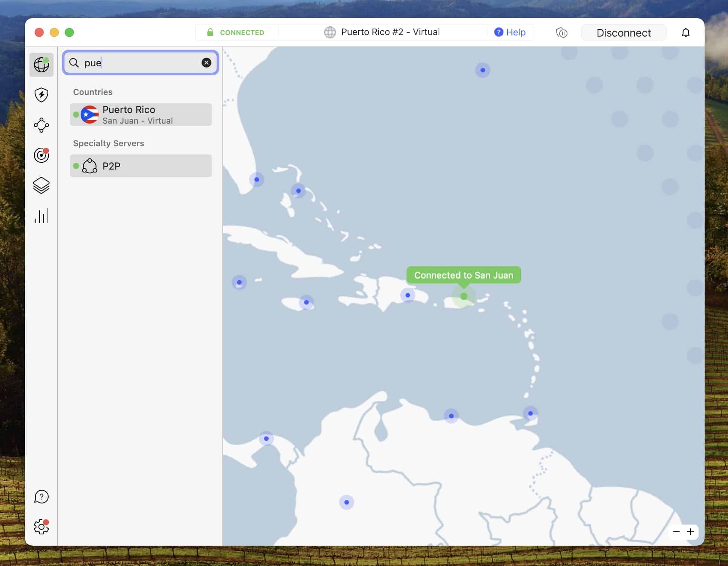Open settings gear in sidebar
This screenshot has width=728, height=566.
pos(41,526)
